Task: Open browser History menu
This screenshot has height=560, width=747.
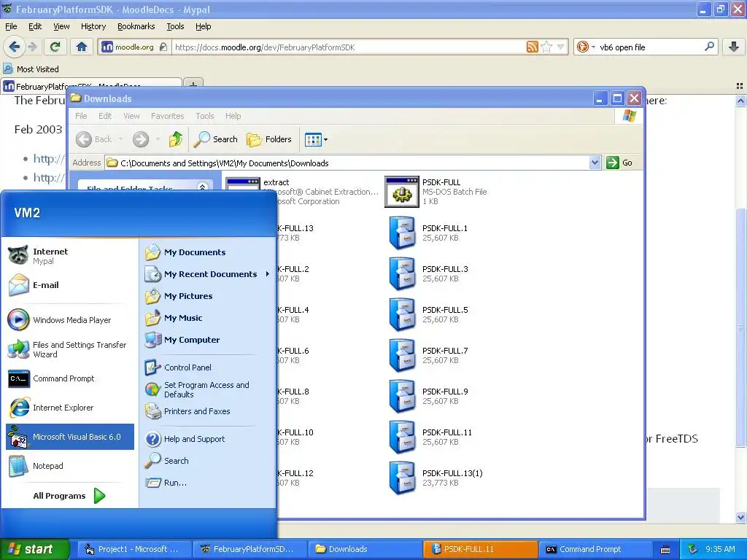Action: pyautogui.click(x=93, y=26)
